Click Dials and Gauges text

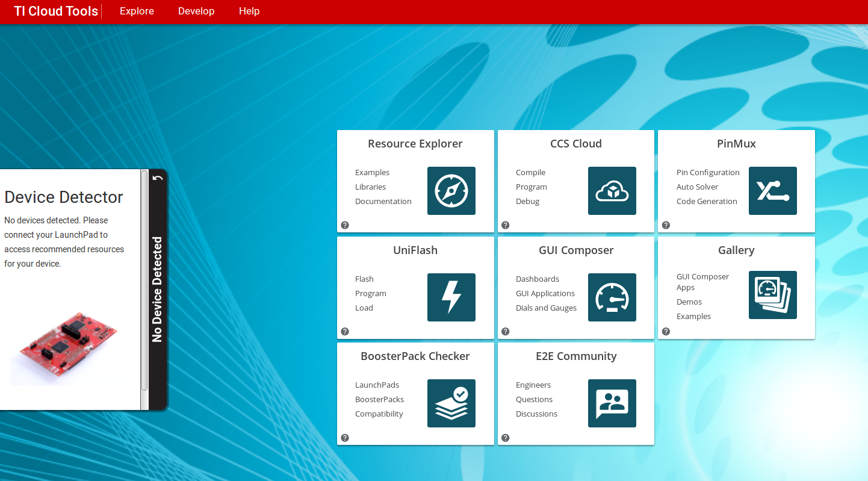coord(546,308)
